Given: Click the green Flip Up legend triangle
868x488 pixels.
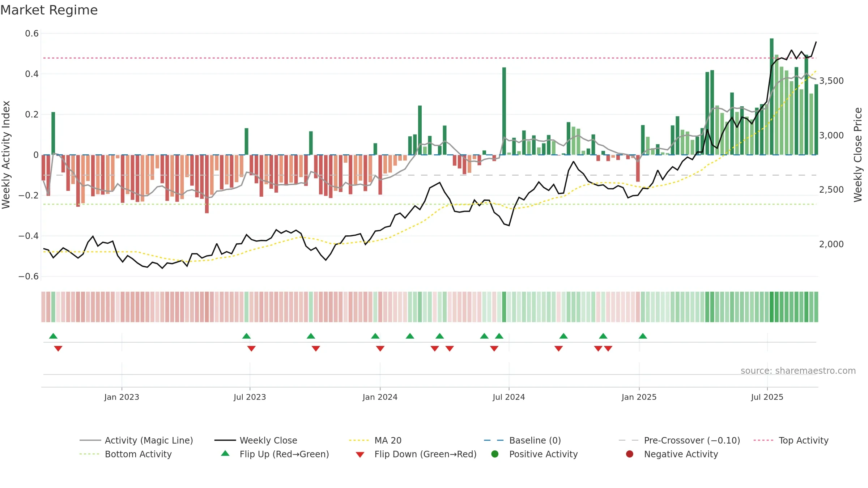Looking at the screenshot, I should [x=225, y=453].
